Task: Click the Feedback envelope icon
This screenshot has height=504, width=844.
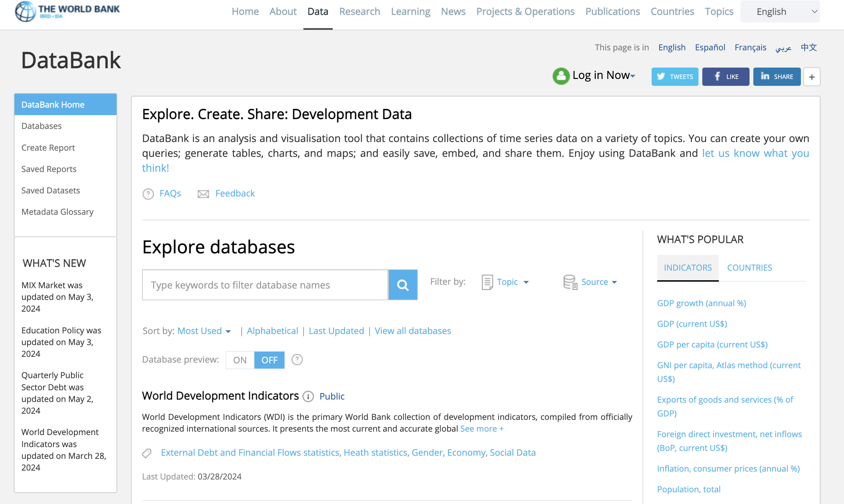Action: [x=203, y=194]
